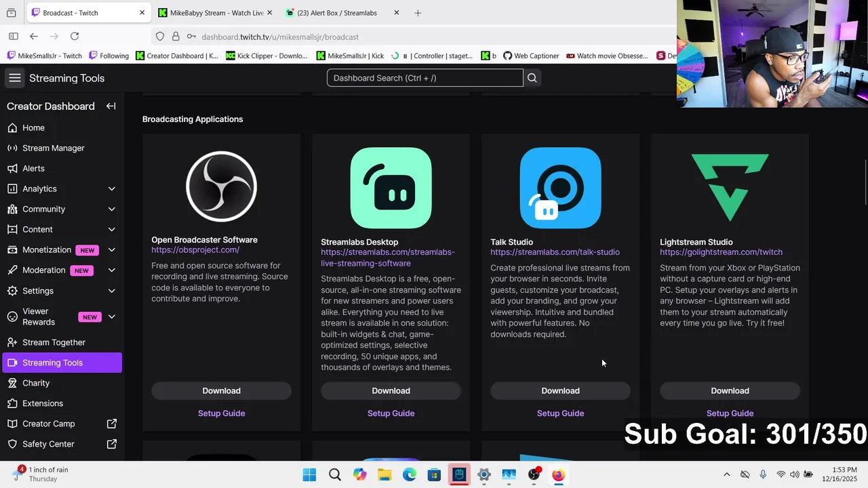Screen dimensions: 868x488
Task: Expand the Monetization section chevron
Action: (x=112, y=249)
